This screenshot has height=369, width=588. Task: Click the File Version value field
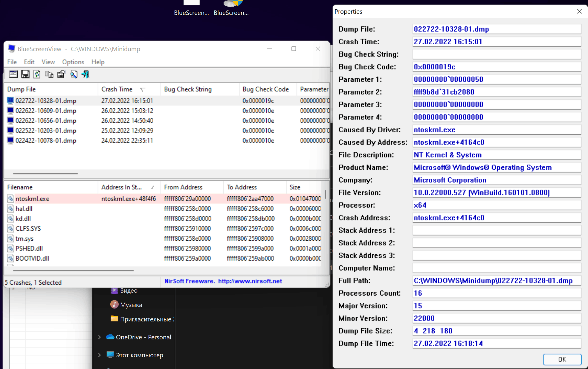497,192
